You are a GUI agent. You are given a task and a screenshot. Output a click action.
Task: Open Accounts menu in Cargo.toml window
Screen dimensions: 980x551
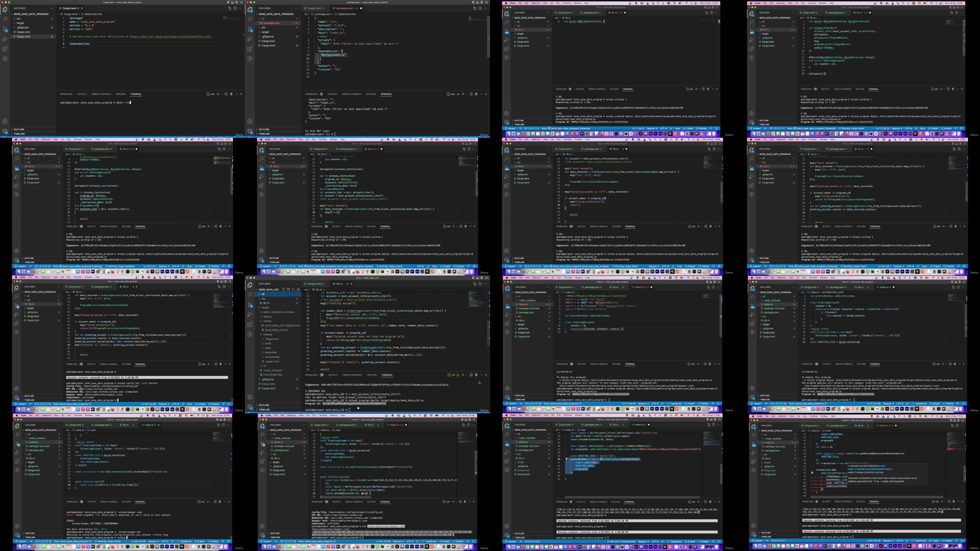coord(5,121)
